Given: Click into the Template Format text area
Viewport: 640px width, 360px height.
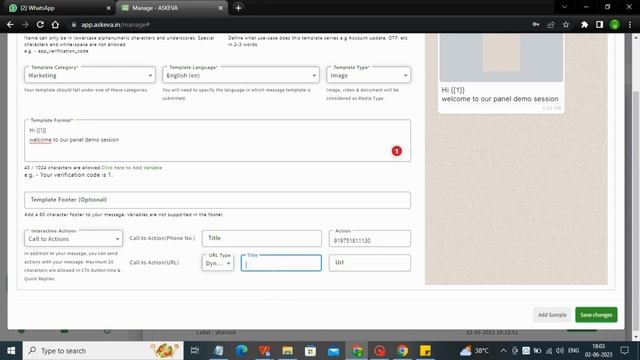Looking at the screenshot, I should pyautogui.click(x=218, y=141).
